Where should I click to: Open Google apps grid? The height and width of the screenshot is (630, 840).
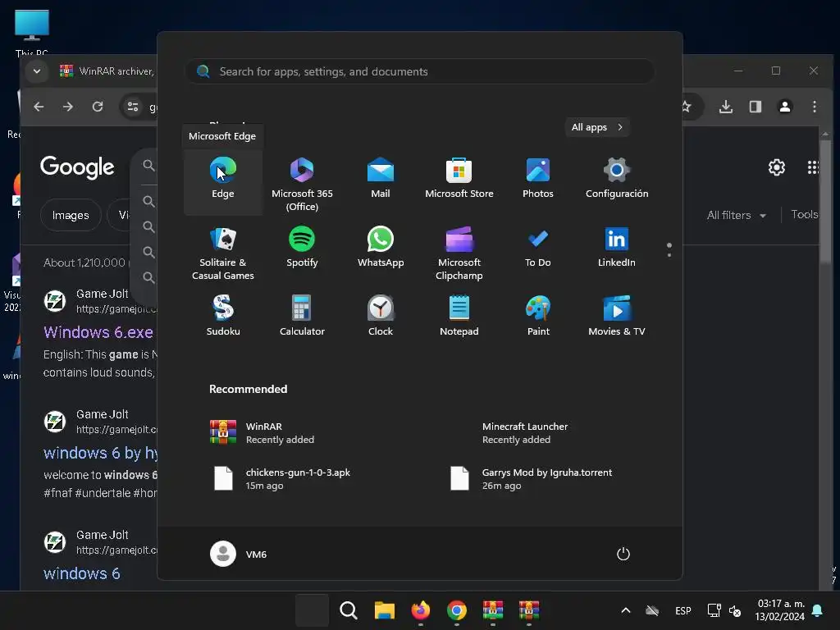813,167
